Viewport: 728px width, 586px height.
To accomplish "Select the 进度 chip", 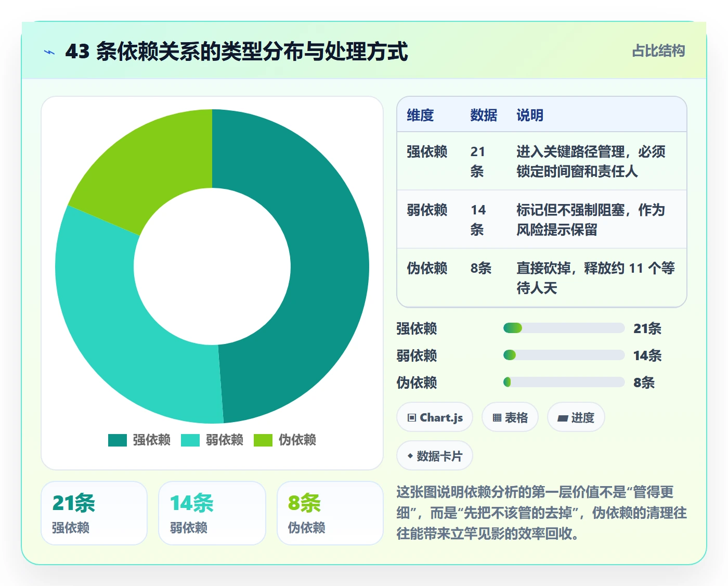I will 576,417.
